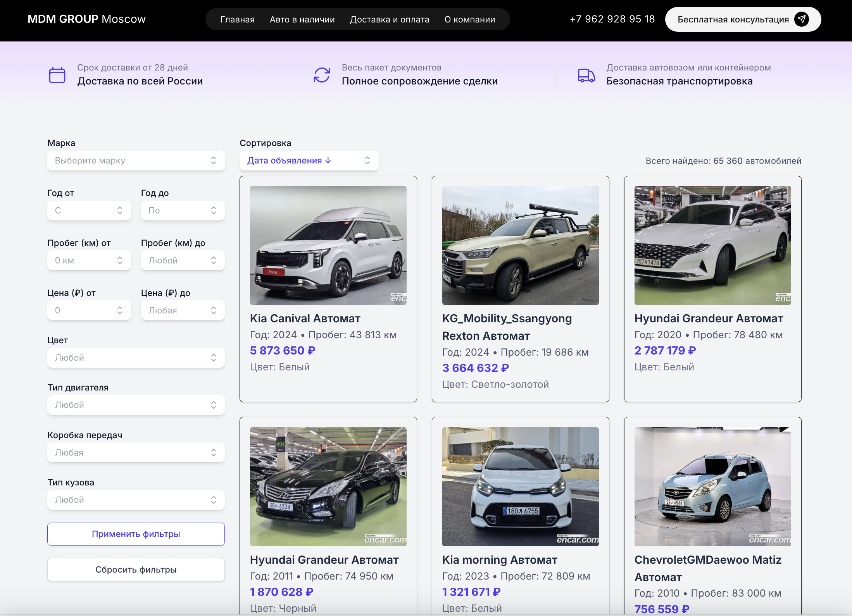This screenshot has height=616, width=852.
Task: Open the Цена (₽) до selector
Action: 183,310
